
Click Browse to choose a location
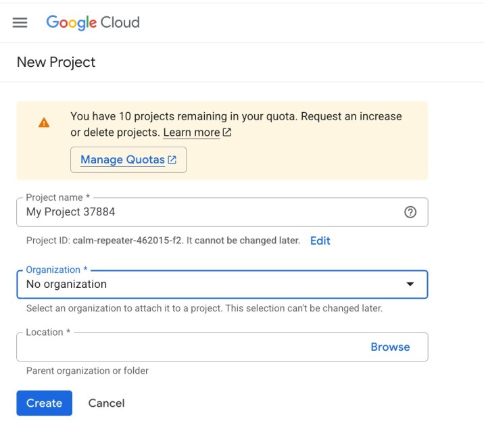[390, 347]
